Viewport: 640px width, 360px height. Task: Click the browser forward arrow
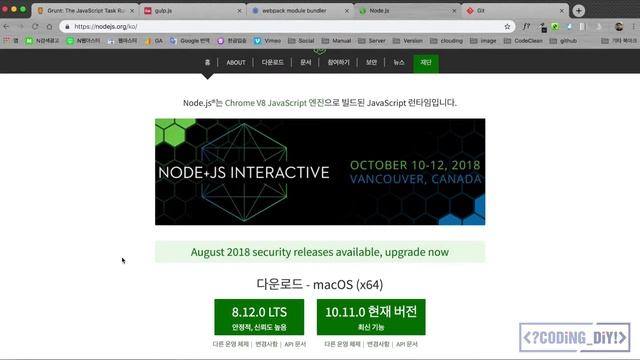[21, 27]
